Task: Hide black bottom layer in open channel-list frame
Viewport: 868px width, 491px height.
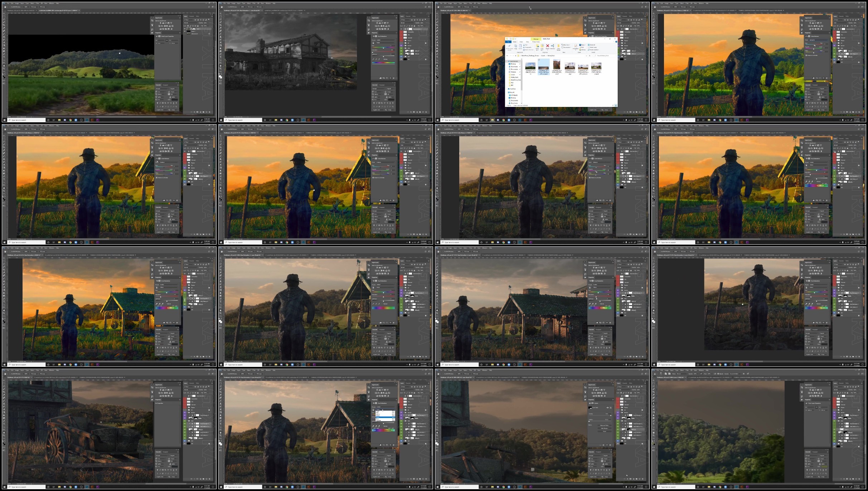Action: [x=401, y=443]
